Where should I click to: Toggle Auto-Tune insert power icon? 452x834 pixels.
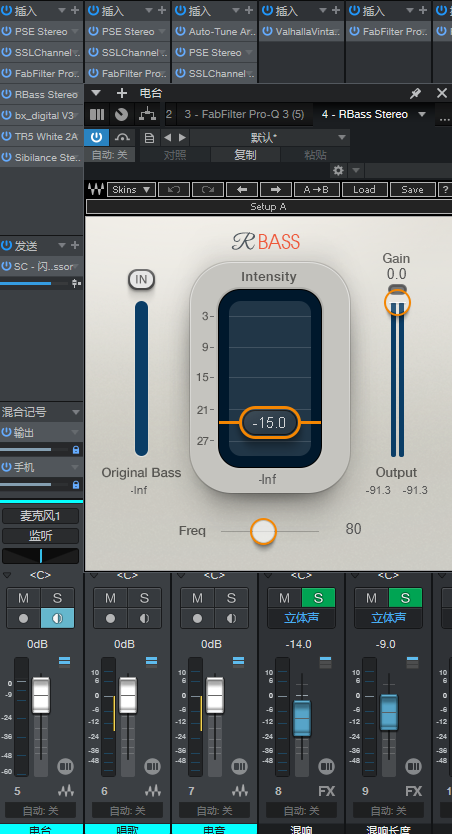(180, 31)
